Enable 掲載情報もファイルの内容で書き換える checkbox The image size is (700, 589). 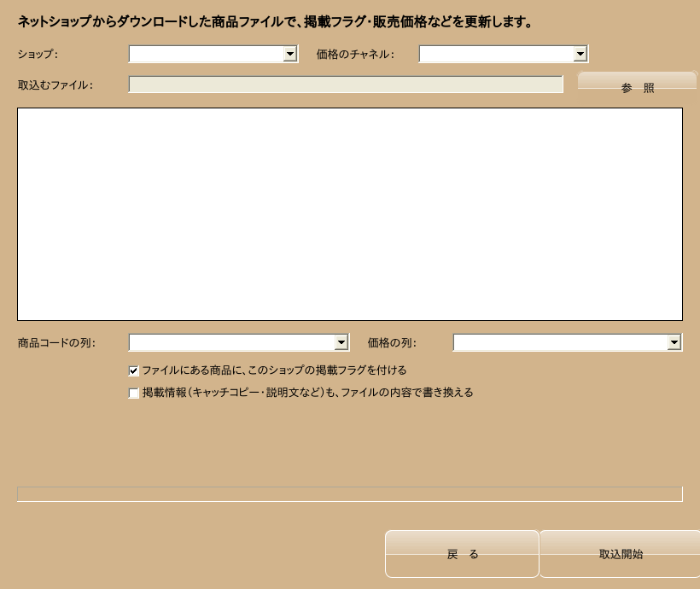133,393
